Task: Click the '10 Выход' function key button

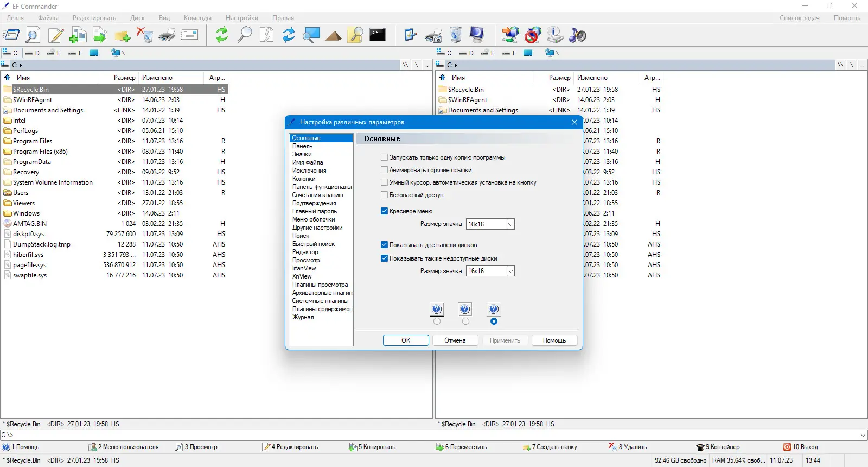Action: click(x=801, y=447)
